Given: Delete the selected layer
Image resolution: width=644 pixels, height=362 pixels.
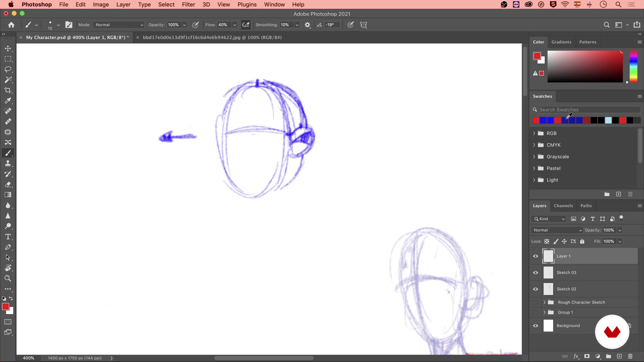Looking at the screenshot, I should tap(630, 356).
